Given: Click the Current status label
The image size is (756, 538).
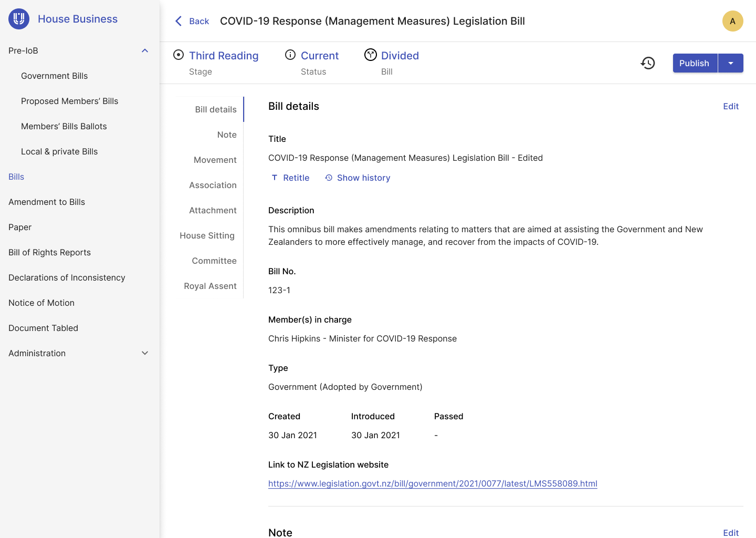Looking at the screenshot, I should click(x=320, y=56).
